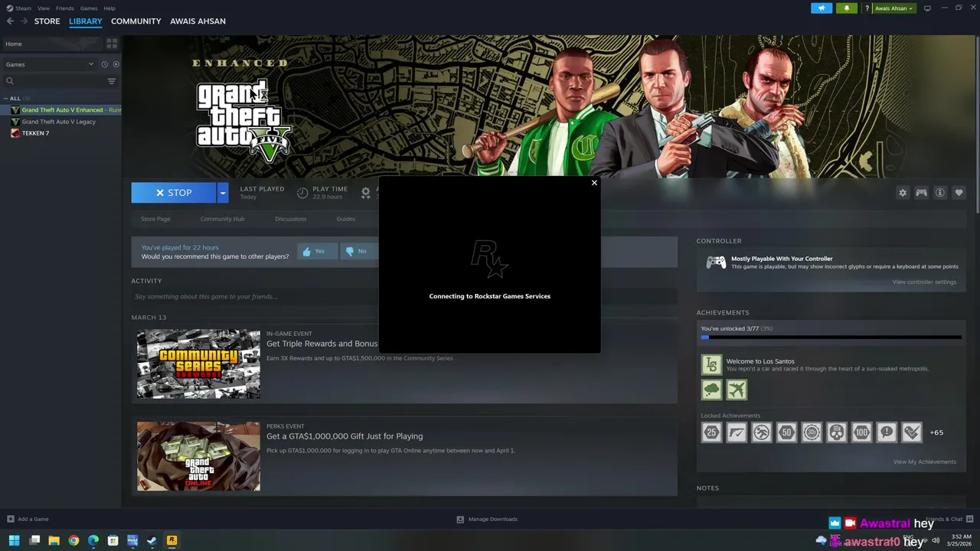Image resolution: width=980 pixels, height=551 pixels.
Task: Expand the Games filter dropdown
Action: click(50, 64)
